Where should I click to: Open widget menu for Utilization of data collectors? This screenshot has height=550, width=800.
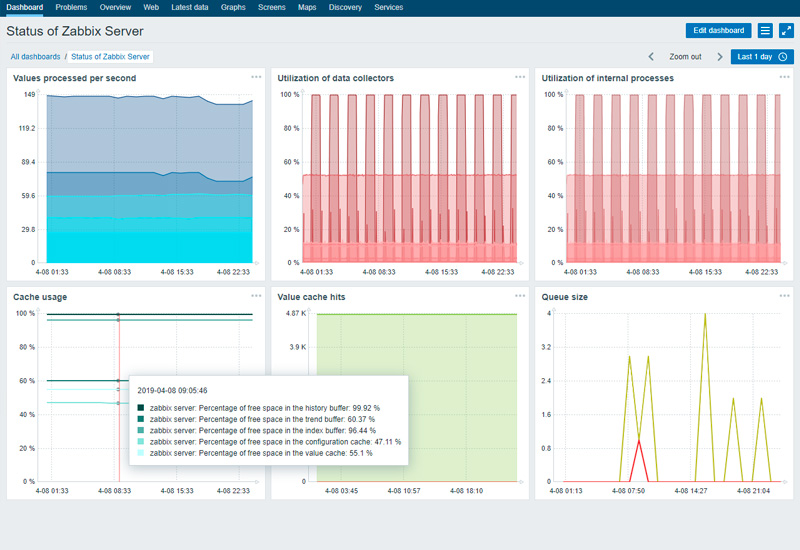point(520,77)
